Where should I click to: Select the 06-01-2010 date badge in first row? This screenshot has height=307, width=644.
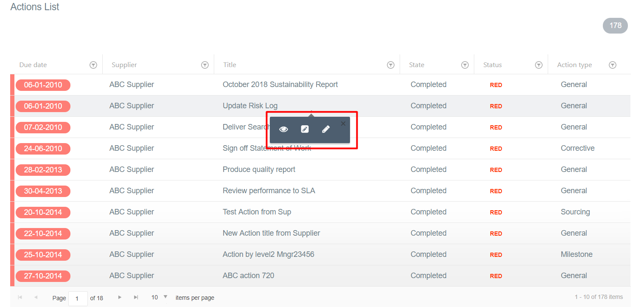coord(43,85)
